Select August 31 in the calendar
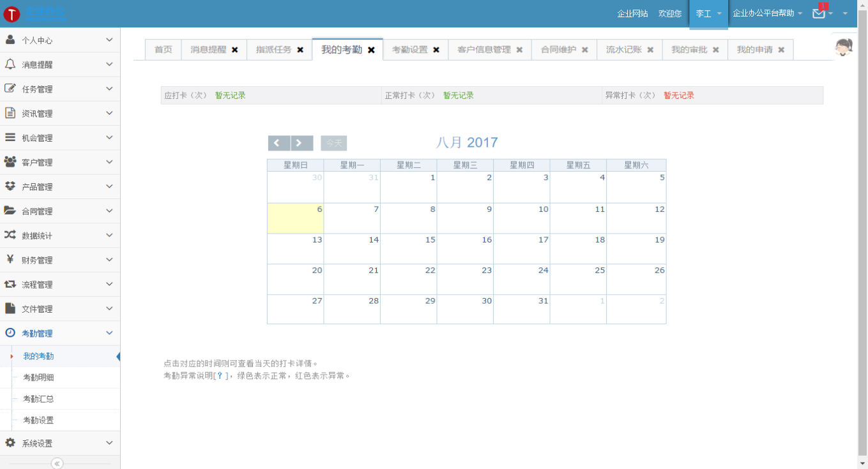The width and height of the screenshot is (868, 469). pyautogui.click(x=522, y=309)
